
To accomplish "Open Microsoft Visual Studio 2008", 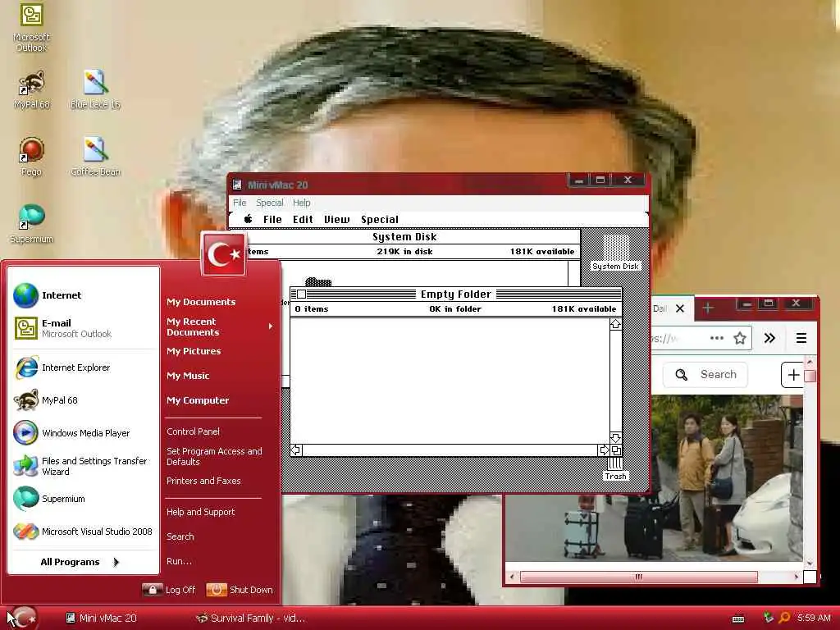I will 84,532.
